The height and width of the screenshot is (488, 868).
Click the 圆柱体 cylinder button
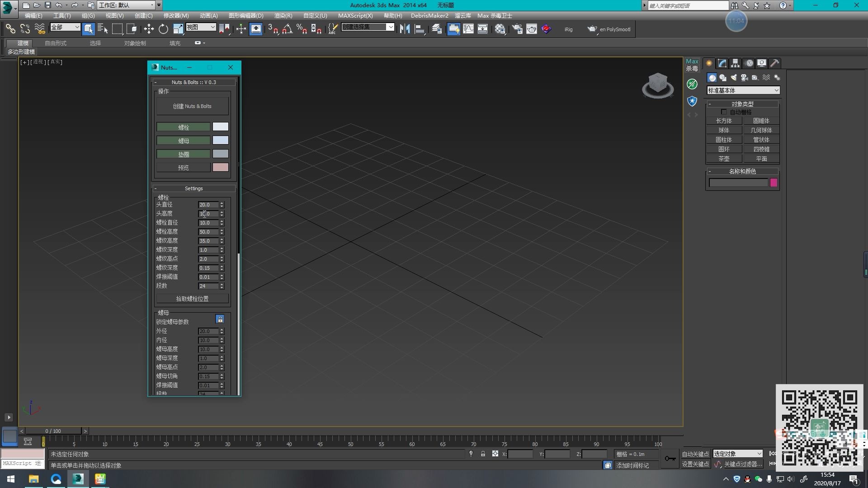[x=724, y=140]
